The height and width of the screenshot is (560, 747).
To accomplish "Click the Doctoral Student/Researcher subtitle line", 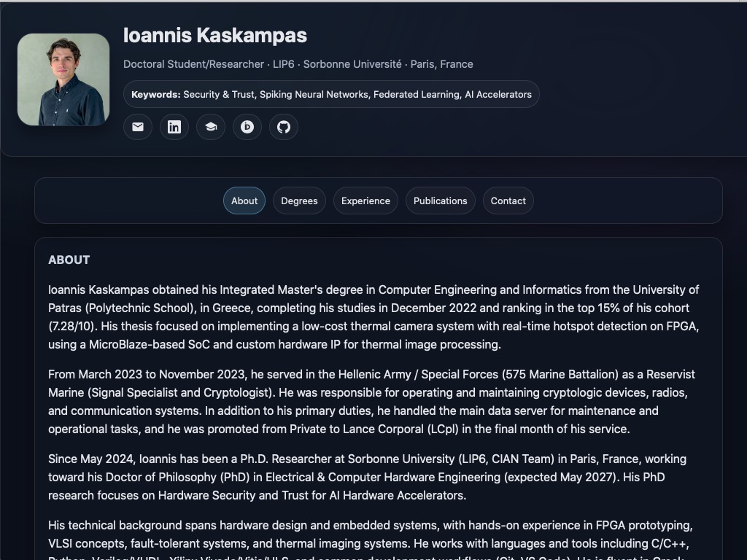I will pos(298,64).
